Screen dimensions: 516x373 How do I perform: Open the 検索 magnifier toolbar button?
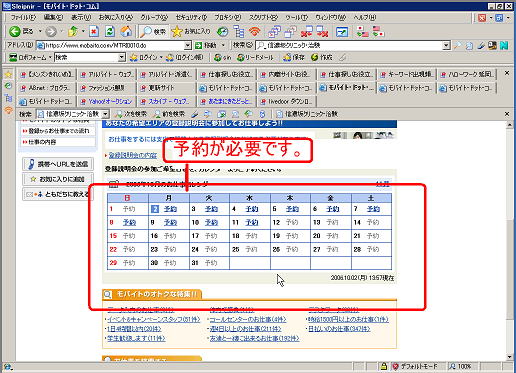(x=153, y=32)
